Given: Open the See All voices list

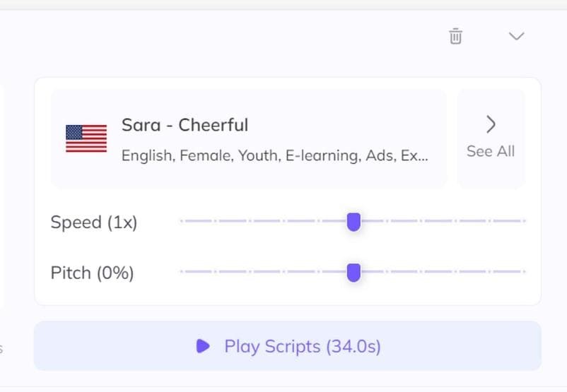Looking at the screenshot, I should point(491,151).
